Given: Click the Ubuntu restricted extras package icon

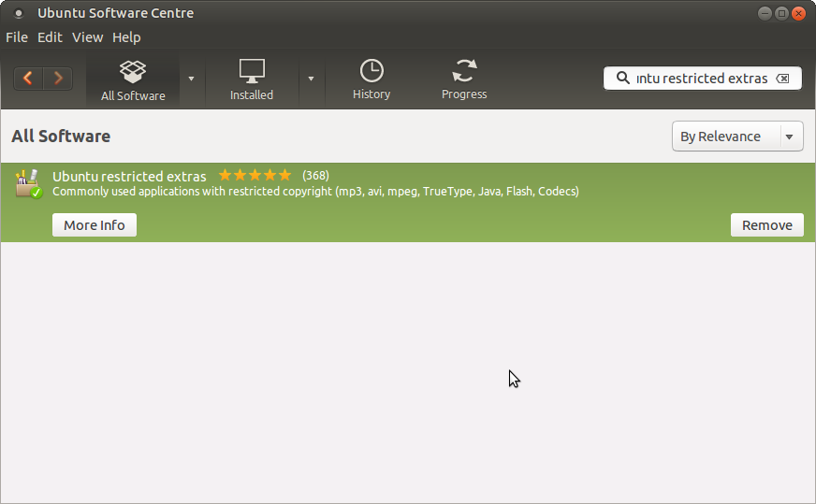Looking at the screenshot, I should [29, 183].
